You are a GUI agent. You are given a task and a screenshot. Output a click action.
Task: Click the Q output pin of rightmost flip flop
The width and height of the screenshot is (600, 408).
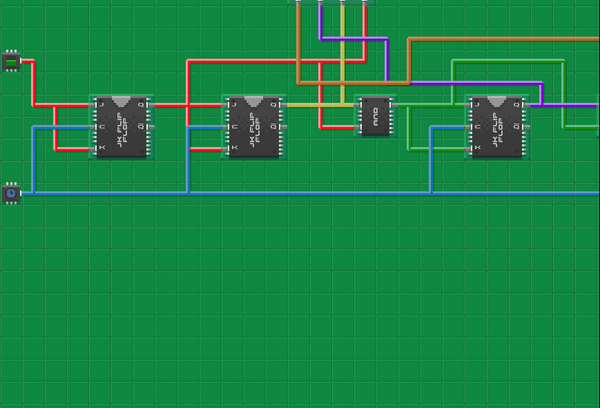tap(527, 105)
